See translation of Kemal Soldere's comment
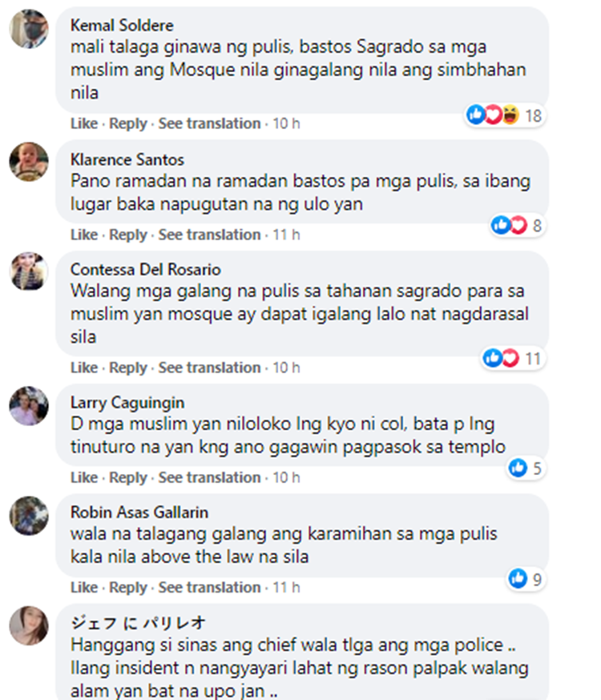Viewport: 601px width, 700px height. pos(209,123)
